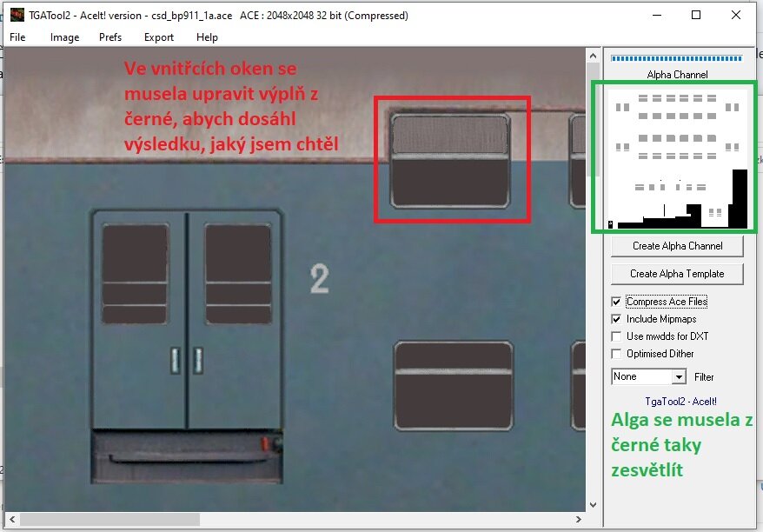Click the horizontal scrollbar right arrow
Screen dimensions: 763x532
tap(580, 519)
